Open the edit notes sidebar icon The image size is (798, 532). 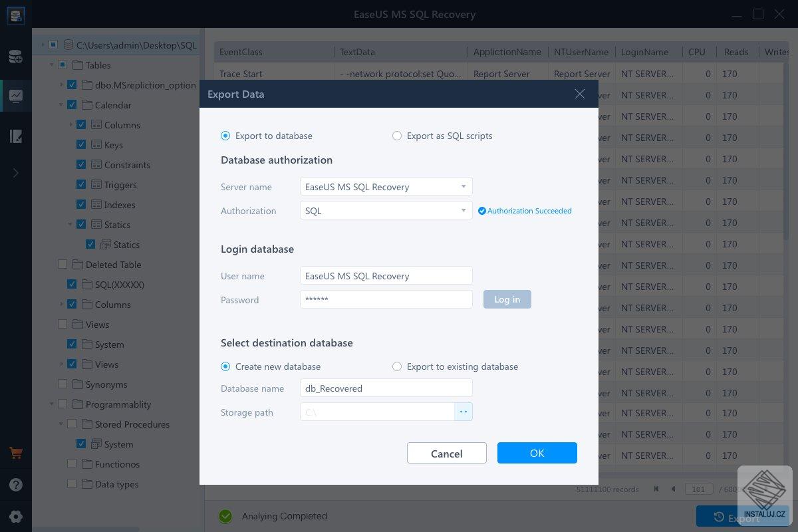[x=15, y=136]
